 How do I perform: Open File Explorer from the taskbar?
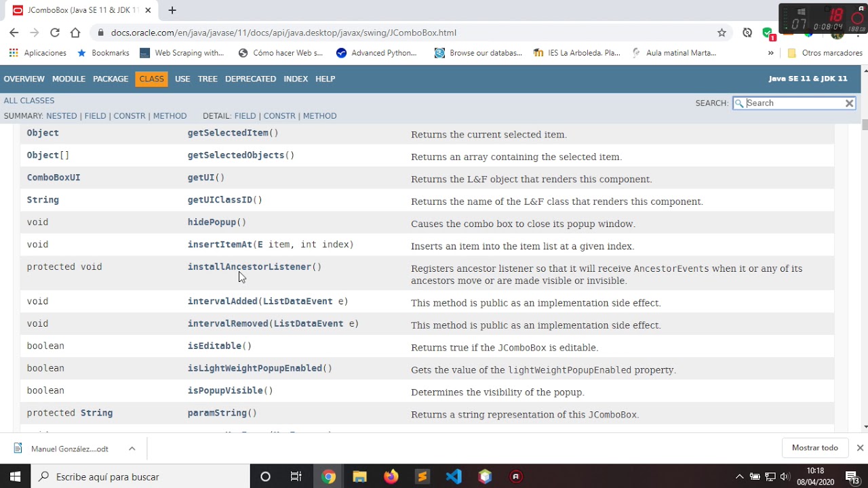(x=359, y=476)
